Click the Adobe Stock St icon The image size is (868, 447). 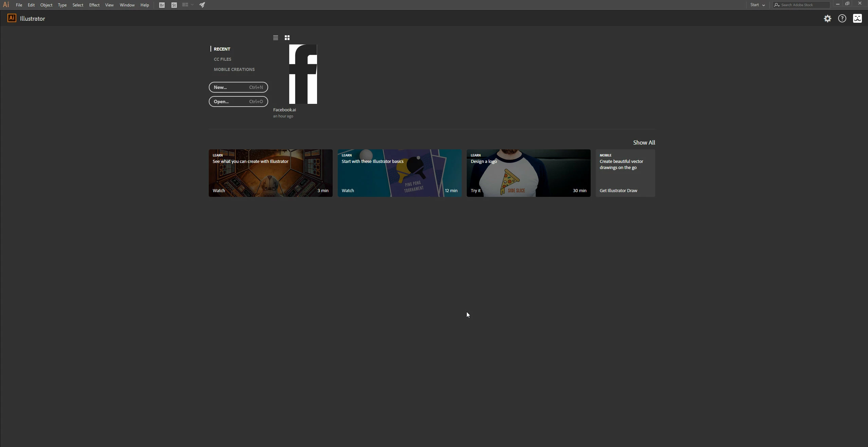[174, 5]
